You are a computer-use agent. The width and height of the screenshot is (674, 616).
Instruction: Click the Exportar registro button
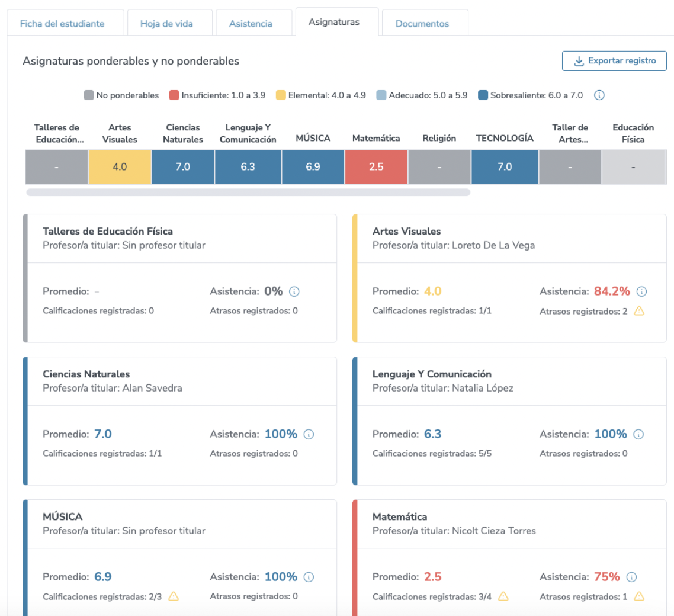614,61
